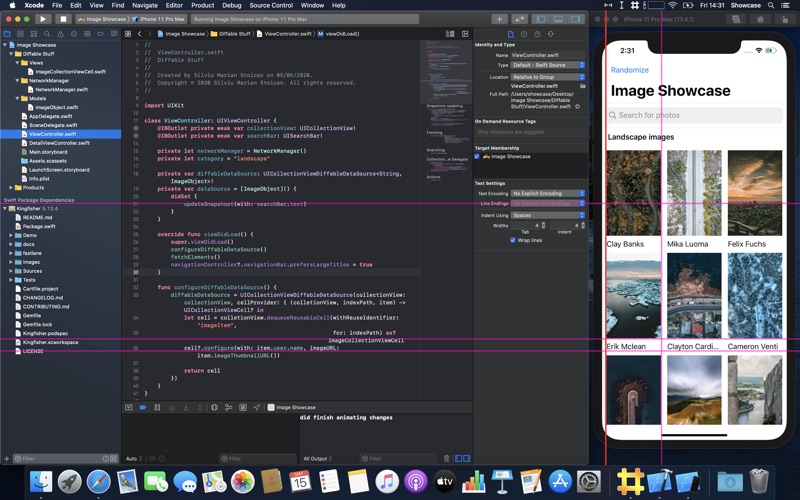The image size is (800, 500).
Task: Select the Quick Help inspector icon
Action: click(x=537, y=34)
